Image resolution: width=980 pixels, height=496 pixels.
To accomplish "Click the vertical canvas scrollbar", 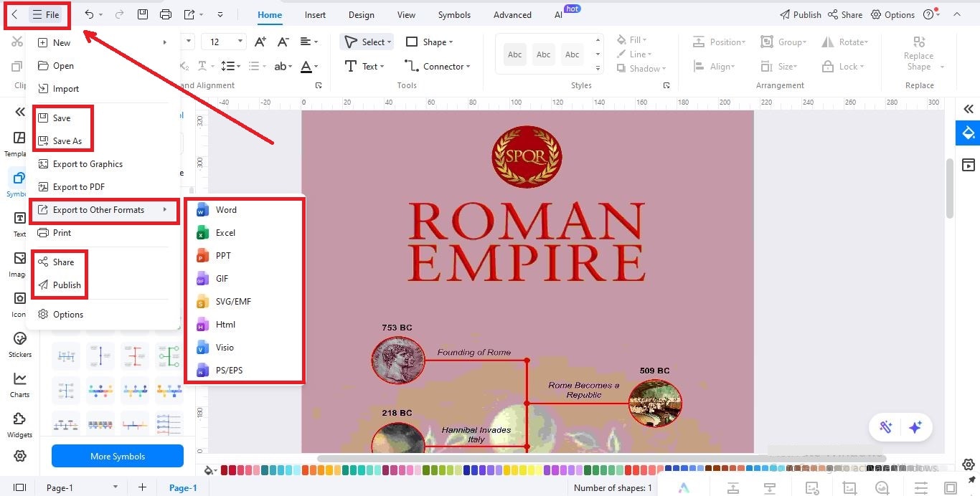I will click(x=950, y=189).
